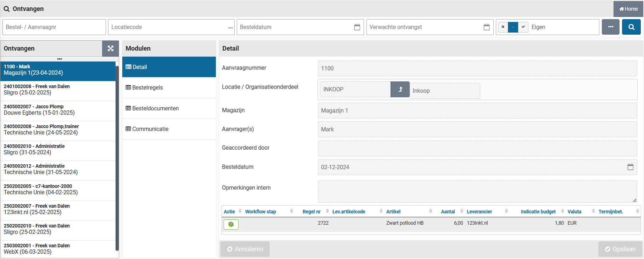Image resolution: width=644 pixels, height=259 pixels.
Task: Set Eigen filter to the checkmark option
Action: click(x=523, y=27)
